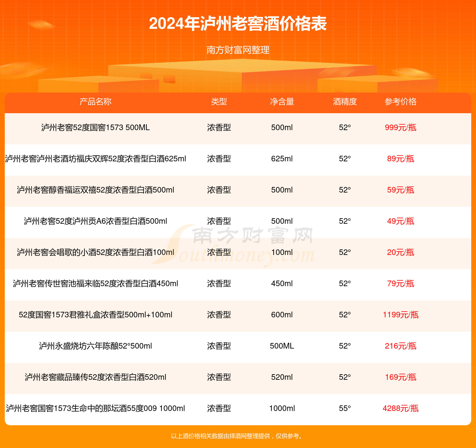Click the 20元/瓶 price

401,252
